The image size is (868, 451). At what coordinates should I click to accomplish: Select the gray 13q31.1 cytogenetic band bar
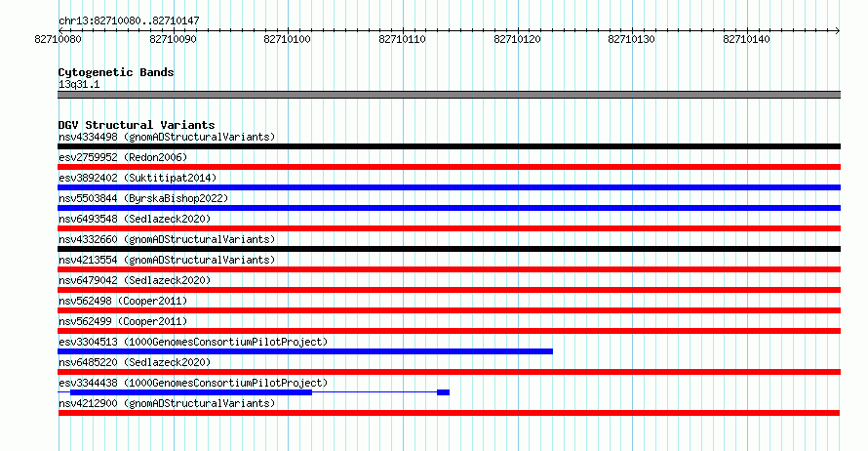coord(449,95)
